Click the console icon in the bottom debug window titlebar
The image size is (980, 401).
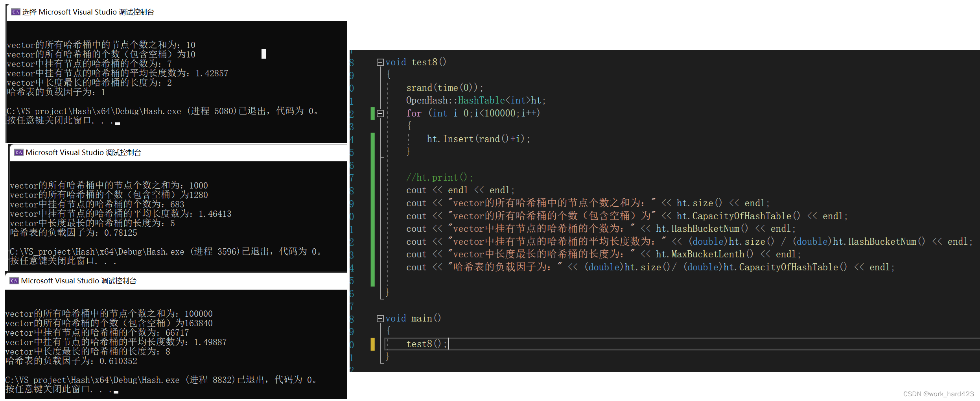pyautogui.click(x=14, y=281)
